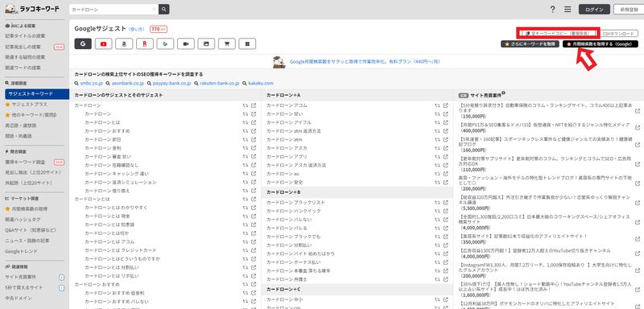Click the 新規登録 button

tap(629, 10)
